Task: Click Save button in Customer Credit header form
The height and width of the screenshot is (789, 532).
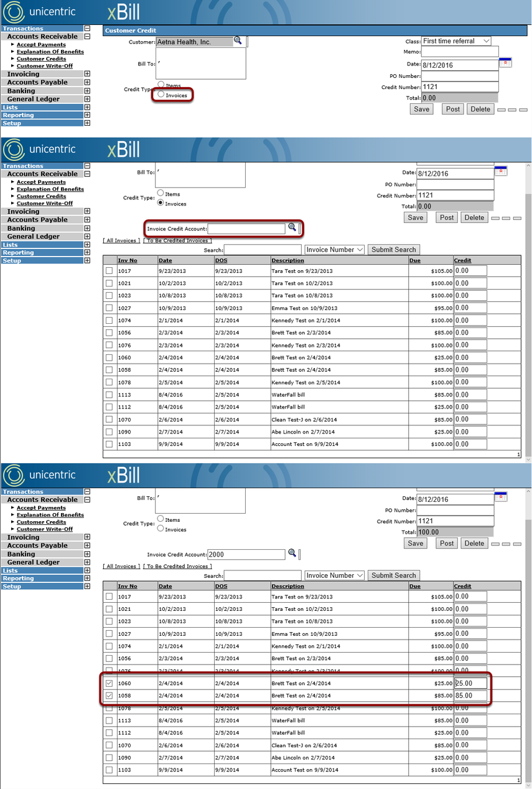Action: click(421, 109)
